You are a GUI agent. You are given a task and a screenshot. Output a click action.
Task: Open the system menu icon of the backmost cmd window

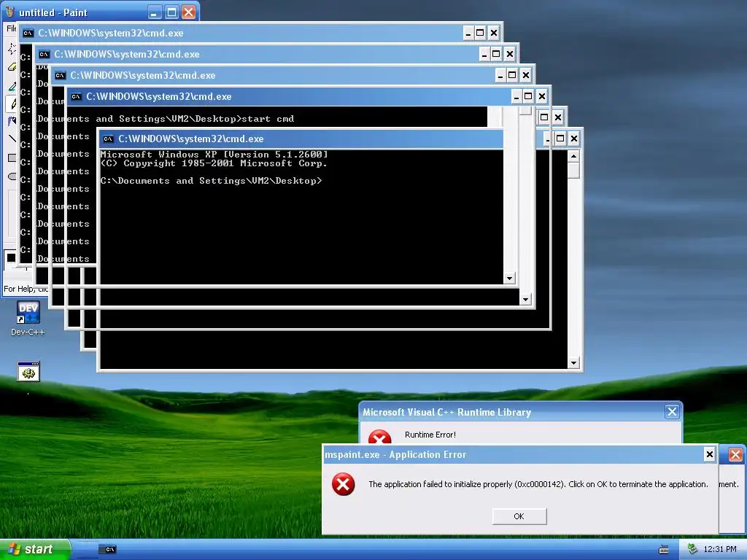[28, 33]
